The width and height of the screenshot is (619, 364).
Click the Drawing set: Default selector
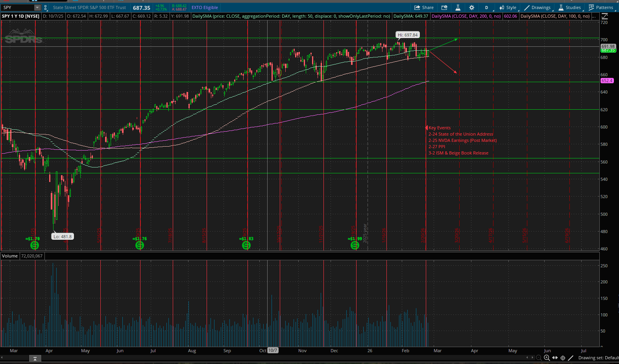[x=598, y=358]
